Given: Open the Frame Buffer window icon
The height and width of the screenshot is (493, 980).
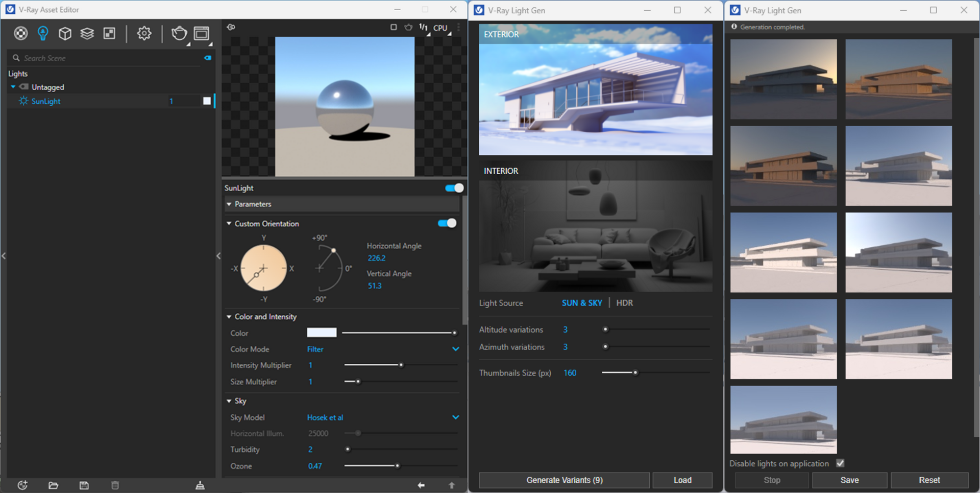Looking at the screenshot, I should 202,34.
